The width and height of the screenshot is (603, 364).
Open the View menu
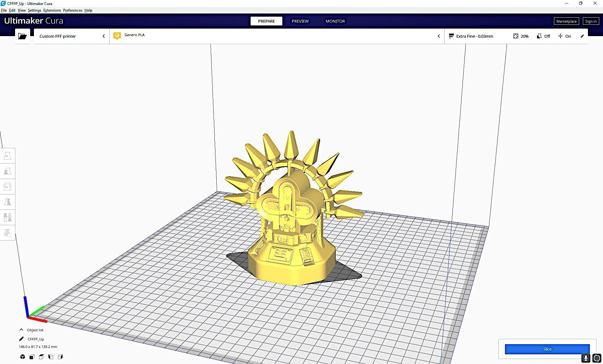(x=22, y=10)
